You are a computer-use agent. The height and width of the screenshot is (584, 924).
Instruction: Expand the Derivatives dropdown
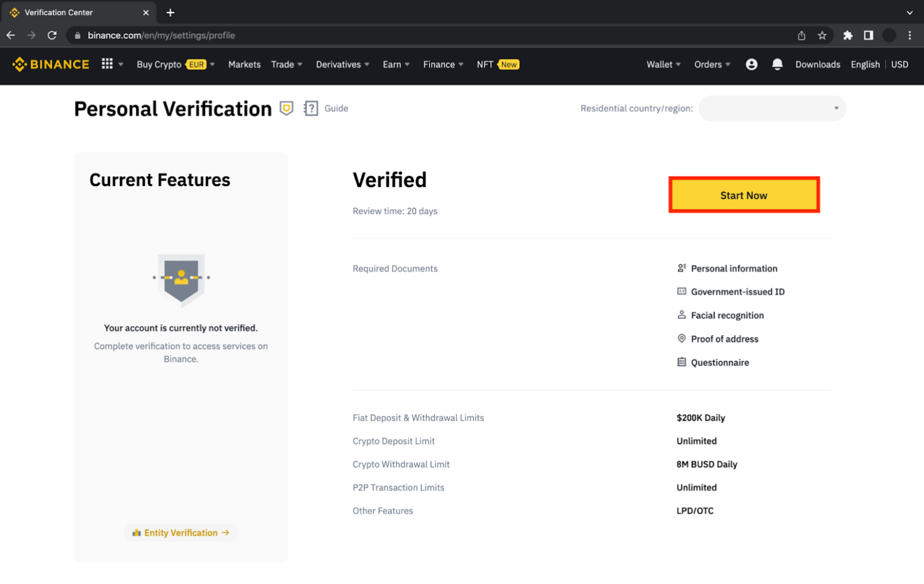coord(343,64)
